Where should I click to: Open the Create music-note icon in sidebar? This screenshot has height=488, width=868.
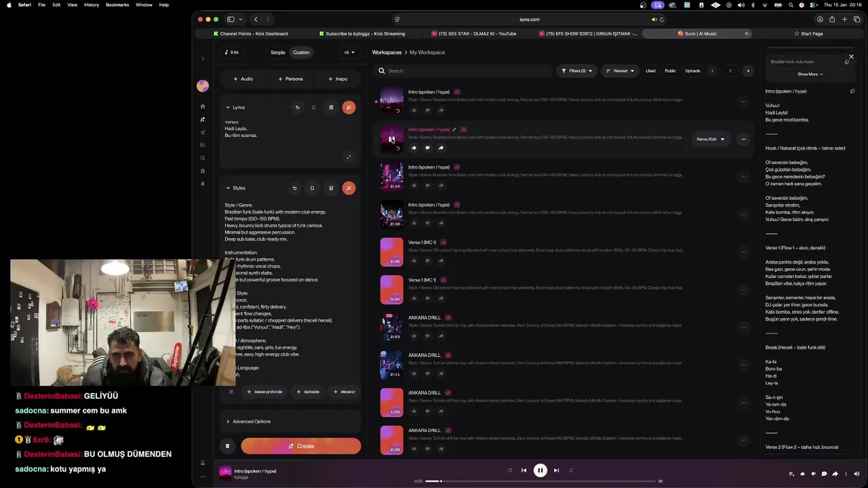pos(202,119)
